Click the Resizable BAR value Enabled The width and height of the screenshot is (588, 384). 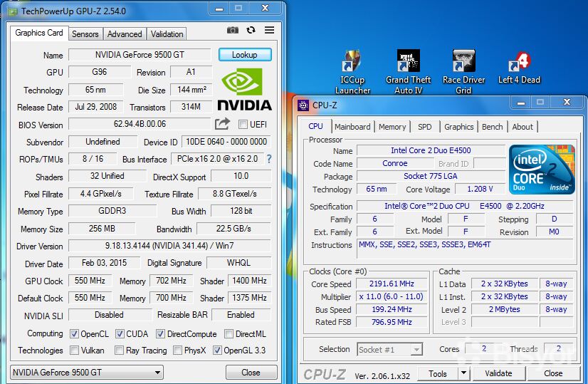pos(241,315)
